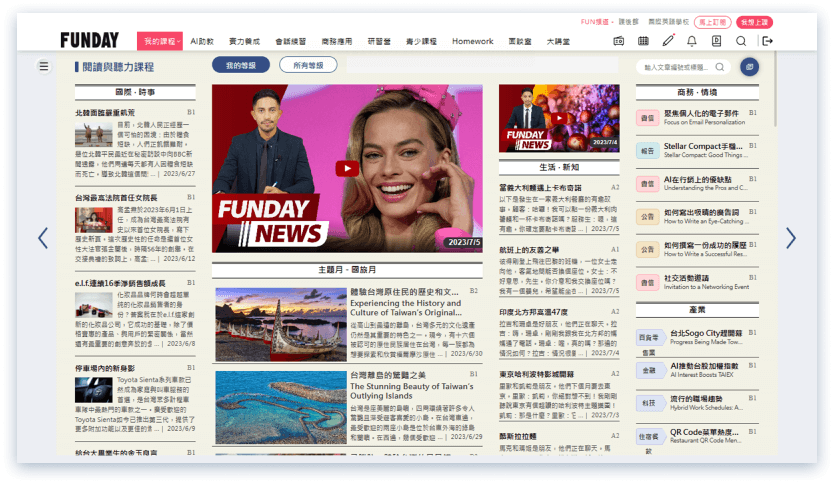Open the calendar grid icon
Viewport: 834px width, 484px height.
point(644,41)
